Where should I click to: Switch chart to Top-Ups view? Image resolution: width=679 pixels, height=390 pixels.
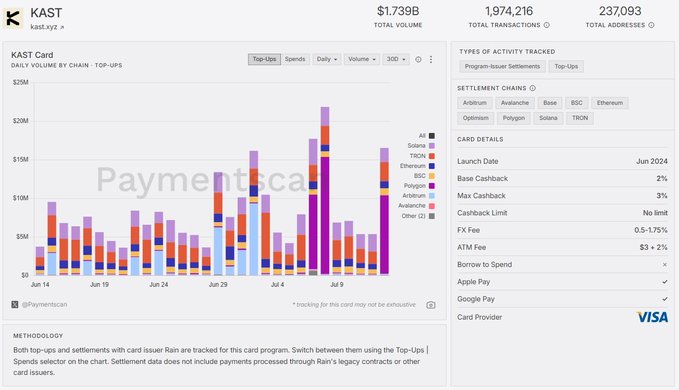(264, 59)
